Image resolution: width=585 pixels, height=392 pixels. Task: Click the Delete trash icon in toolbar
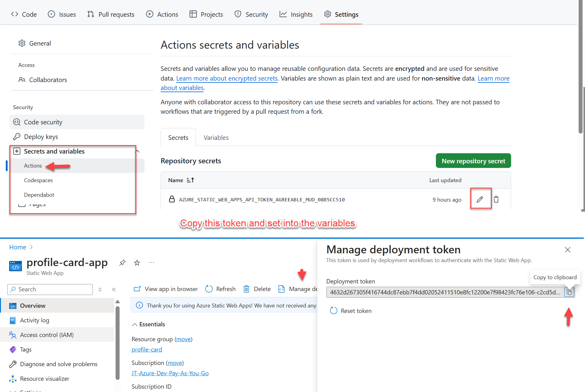pos(246,289)
